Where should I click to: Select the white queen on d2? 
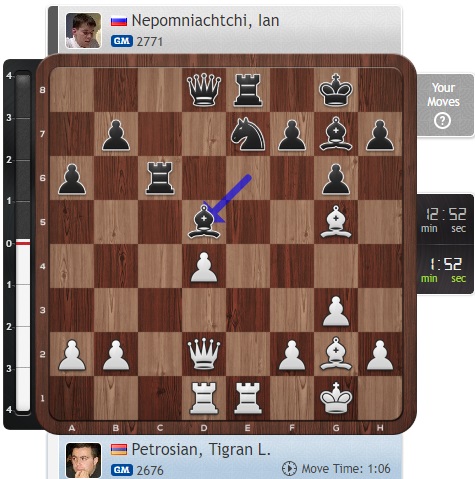pyautogui.click(x=204, y=354)
